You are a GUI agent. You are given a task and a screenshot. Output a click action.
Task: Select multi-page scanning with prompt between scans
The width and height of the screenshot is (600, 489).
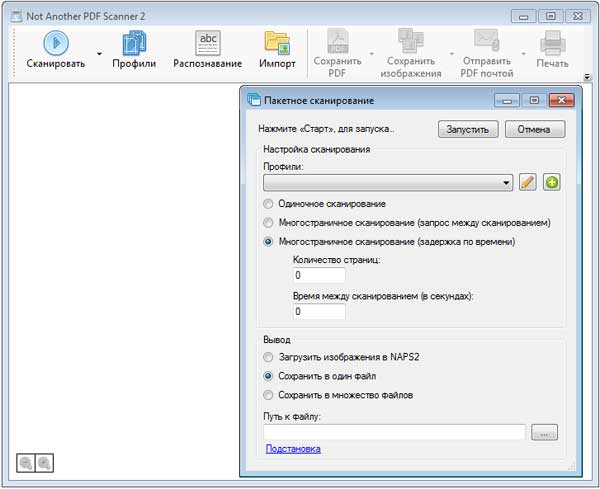pos(268,222)
